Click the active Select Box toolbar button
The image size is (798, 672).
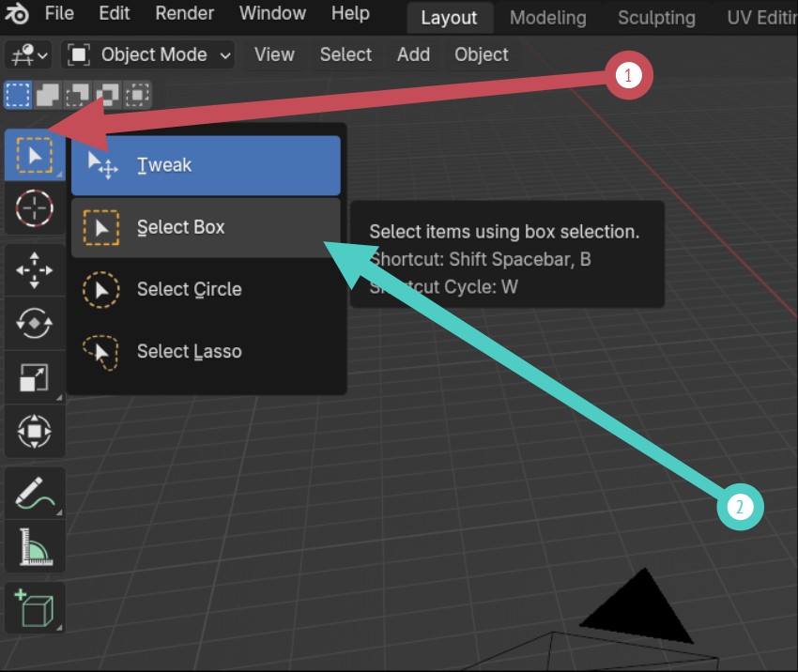click(x=34, y=155)
